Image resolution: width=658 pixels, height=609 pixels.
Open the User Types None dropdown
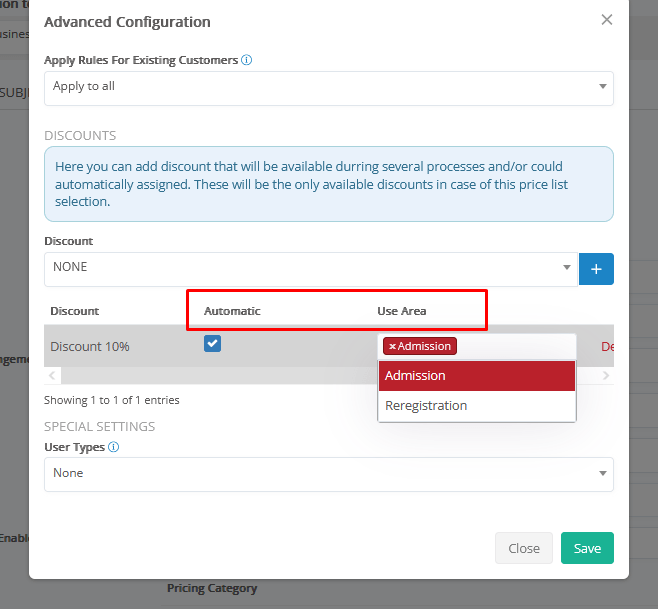(328, 473)
